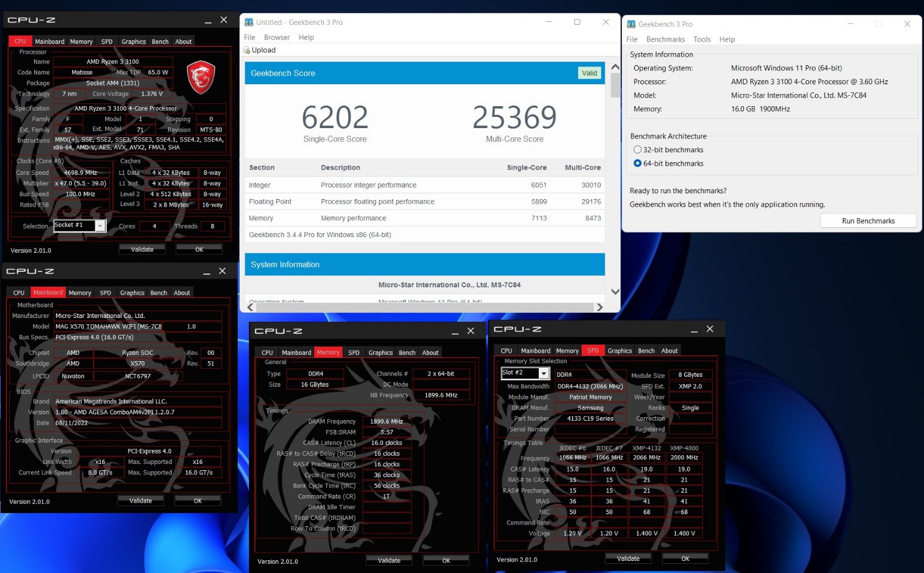This screenshot has width=924, height=573.
Task: Click the Part Number field 4133 C19 Series
Action: click(590, 418)
